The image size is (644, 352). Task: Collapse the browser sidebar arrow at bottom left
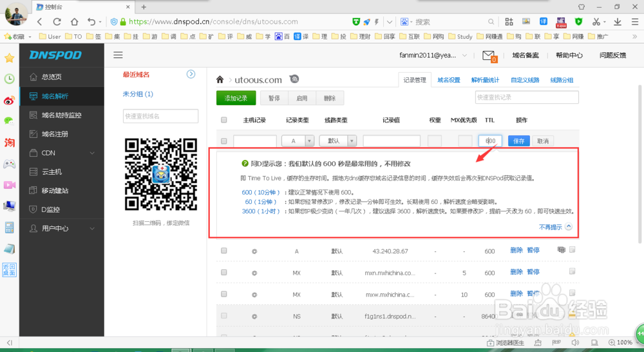coord(10,342)
